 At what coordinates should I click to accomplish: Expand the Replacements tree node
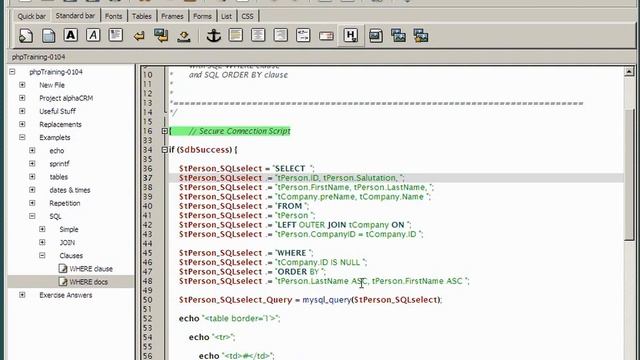pyautogui.click(x=22, y=124)
